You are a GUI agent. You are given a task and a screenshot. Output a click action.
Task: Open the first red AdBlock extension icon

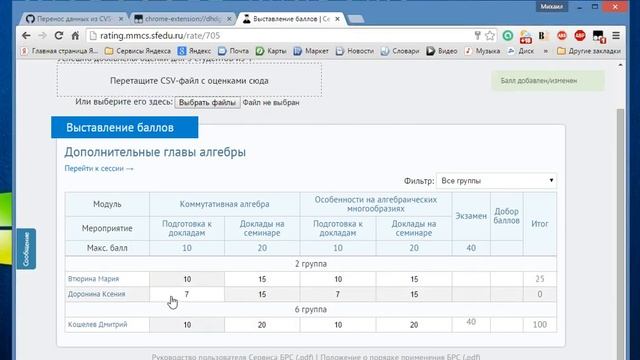(x=562, y=36)
